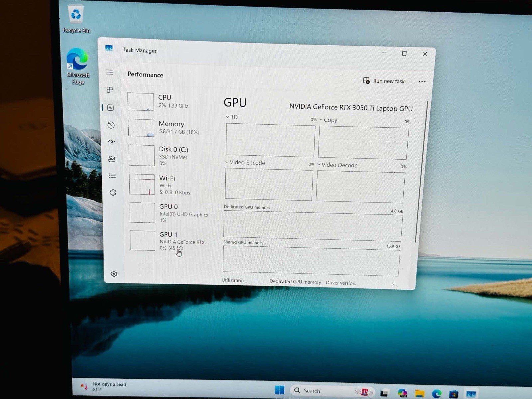
Task: Open the Details page list icon
Action: pyautogui.click(x=112, y=176)
